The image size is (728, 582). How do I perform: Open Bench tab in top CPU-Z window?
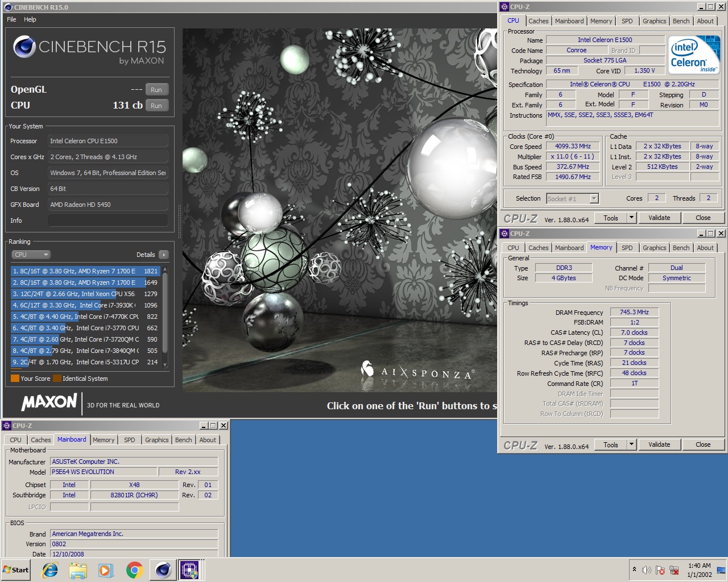tap(681, 21)
